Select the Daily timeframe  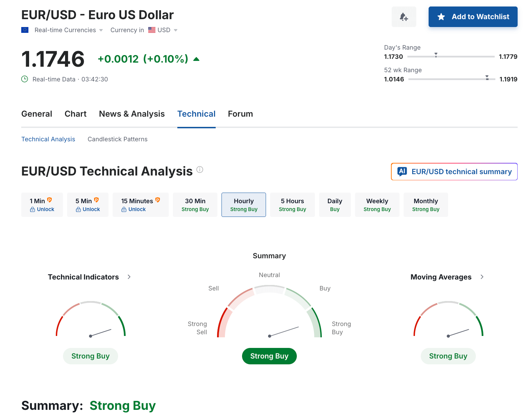pos(334,205)
